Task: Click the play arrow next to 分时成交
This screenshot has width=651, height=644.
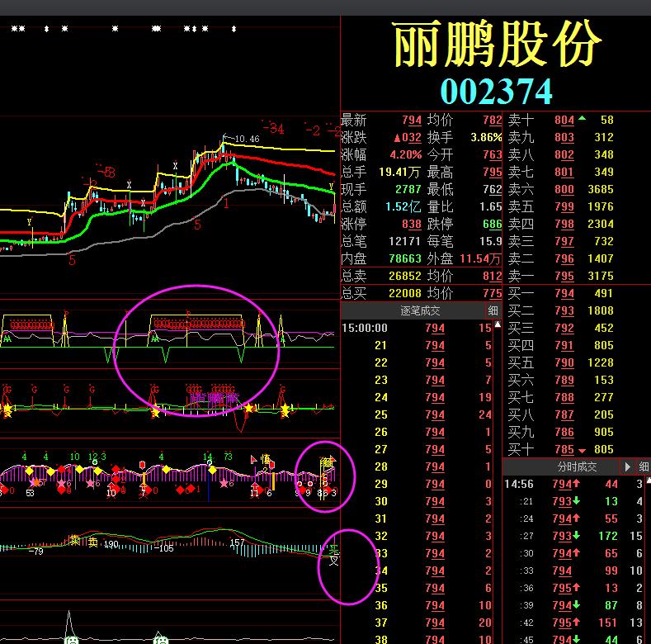Action: click(x=629, y=467)
